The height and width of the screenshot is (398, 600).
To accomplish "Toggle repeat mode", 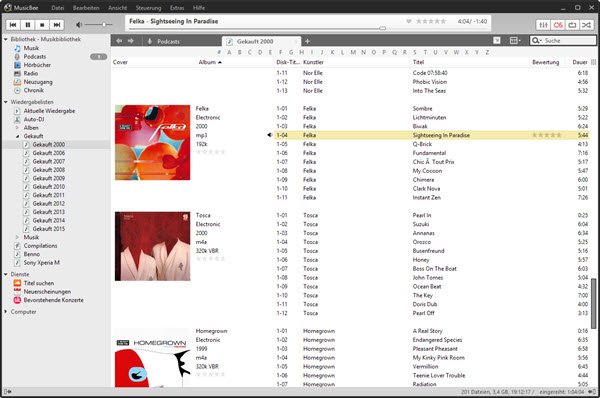I will tap(572, 25).
